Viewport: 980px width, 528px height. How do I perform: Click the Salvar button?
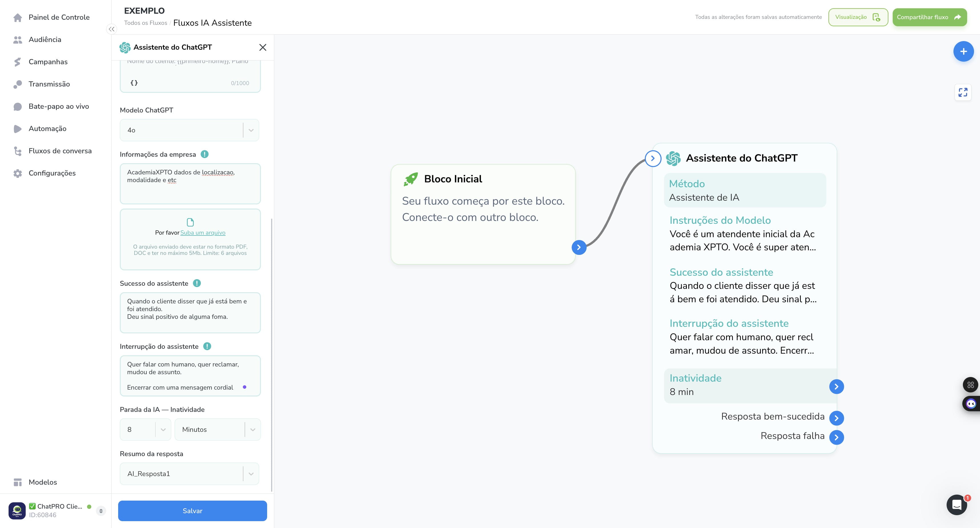pyautogui.click(x=193, y=511)
